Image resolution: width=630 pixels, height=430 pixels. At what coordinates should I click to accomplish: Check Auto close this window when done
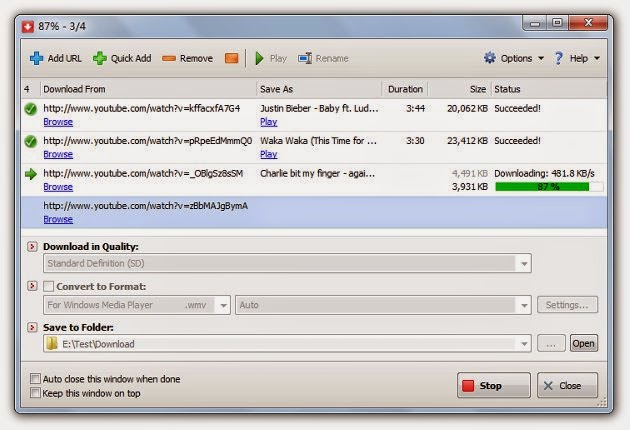pos(35,379)
